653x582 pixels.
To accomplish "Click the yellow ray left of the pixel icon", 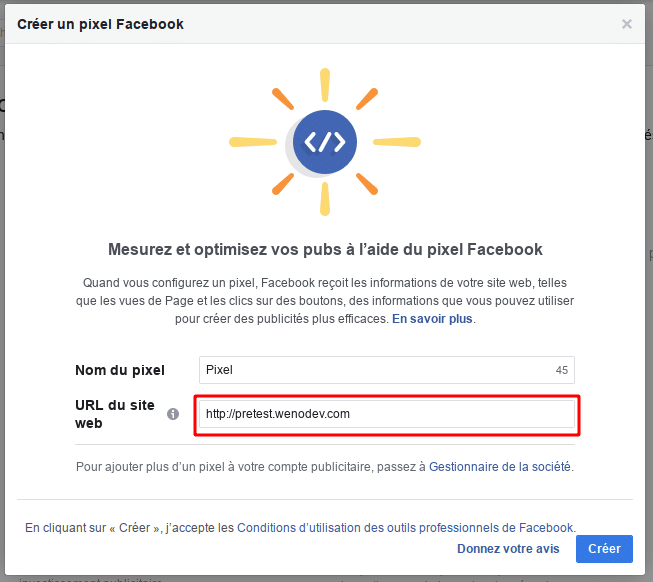I will pos(253,142).
